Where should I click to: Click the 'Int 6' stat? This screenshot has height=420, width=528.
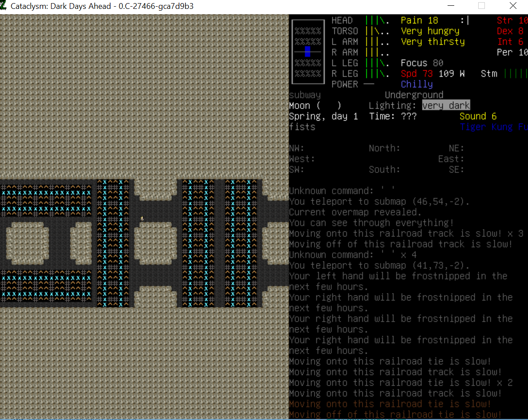(510, 42)
